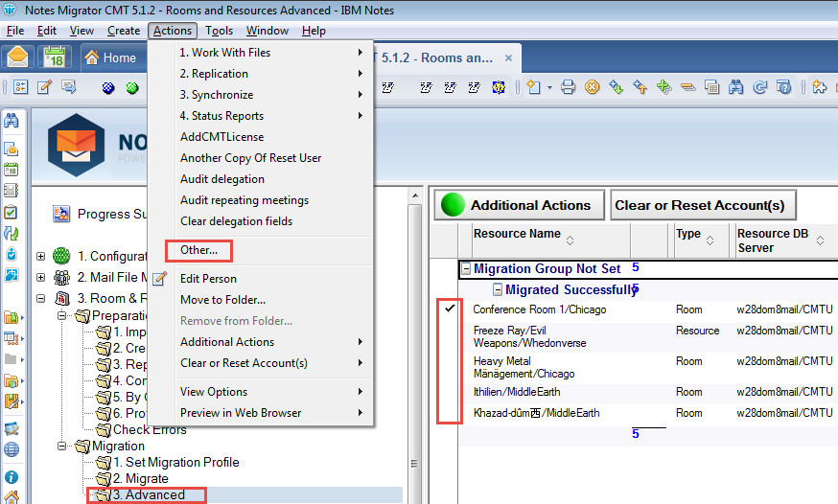This screenshot has width=838, height=504.
Task: Collapse the Migration folder node
Action: [x=61, y=446]
